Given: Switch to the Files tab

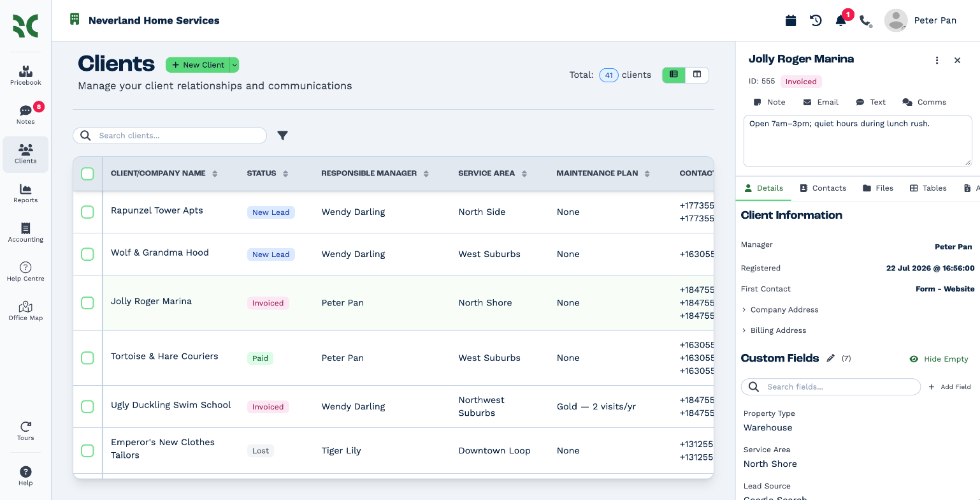Looking at the screenshot, I should pos(878,188).
